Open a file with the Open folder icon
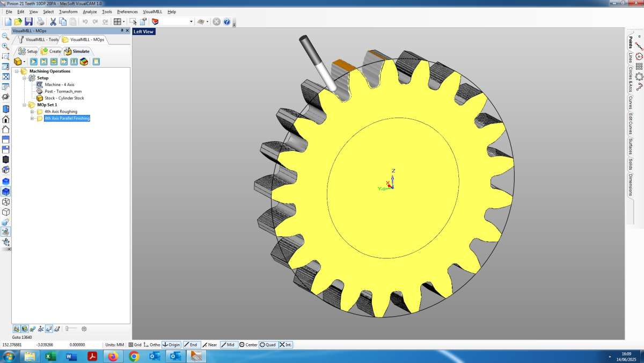 point(18,21)
